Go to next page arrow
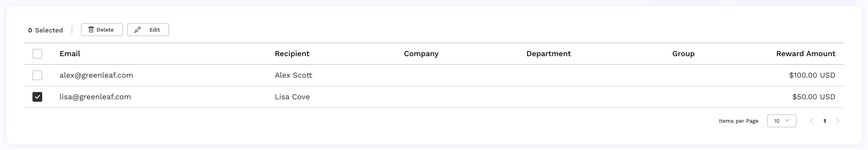Image resolution: width=868 pixels, height=150 pixels. pyautogui.click(x=838, y=121)
